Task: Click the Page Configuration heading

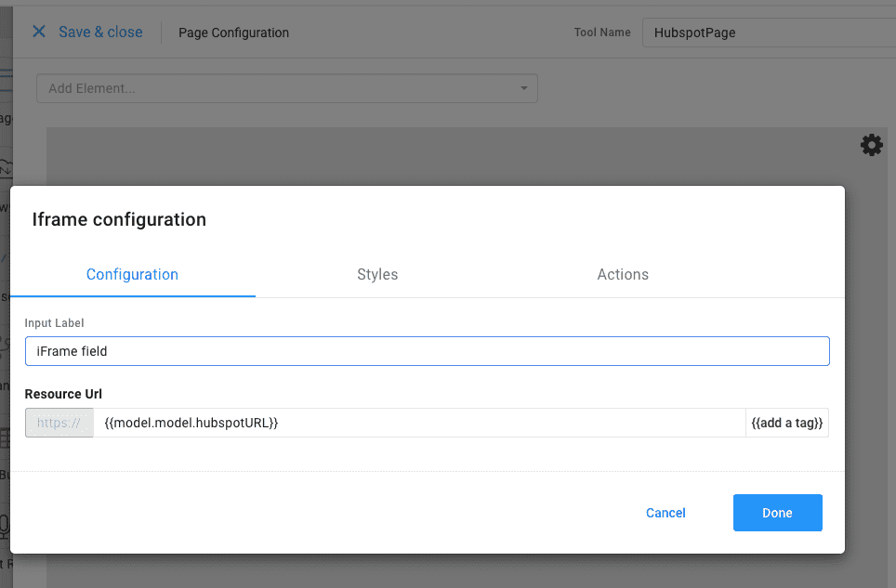Action: click(x=233, y=33)
